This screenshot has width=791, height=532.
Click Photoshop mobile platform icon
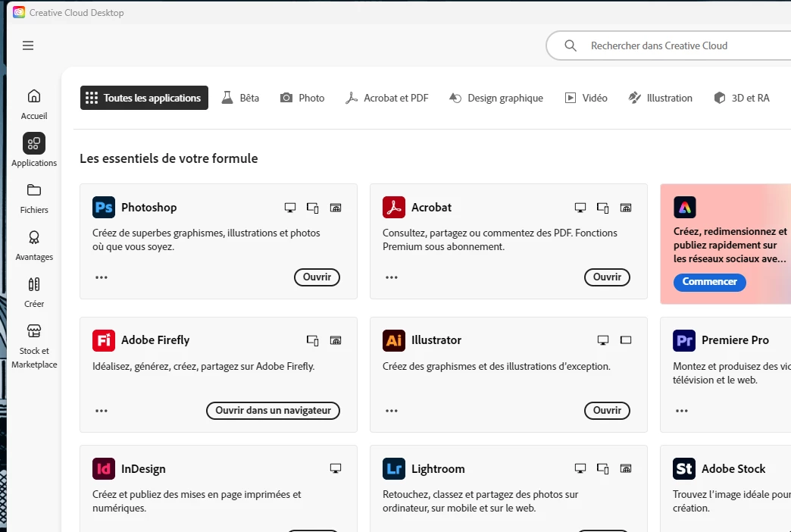313,208
